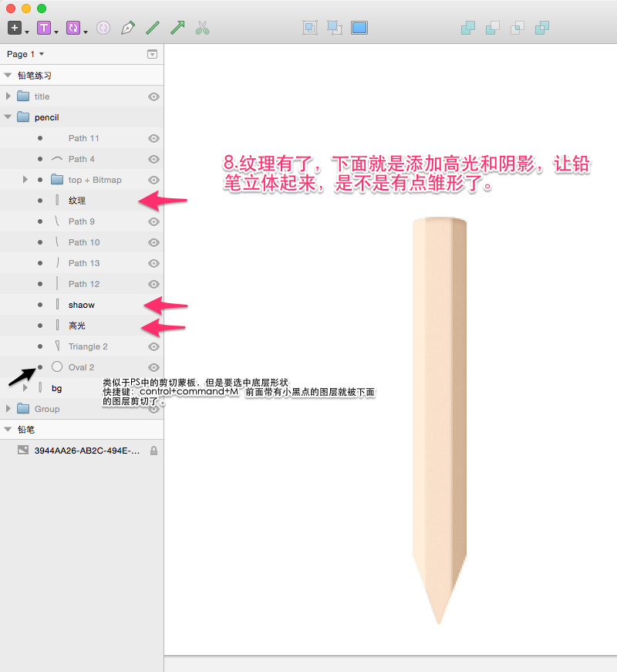Click the lock icon on 3944AA26 layer

point(153,451)
